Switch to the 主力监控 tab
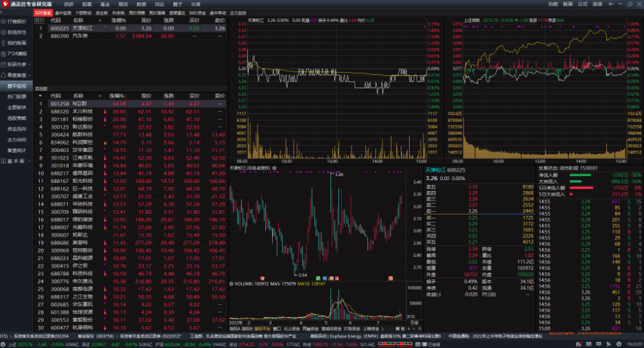Screen dimensions: 644x348 coord(238,13)
